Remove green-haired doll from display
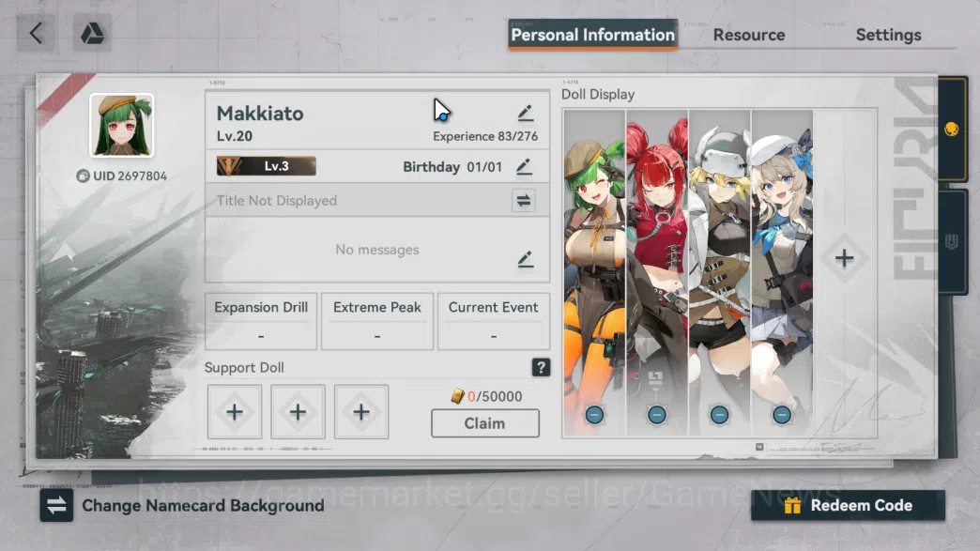Viewport: 980px width, 551px height. pyautogui.click(x=594, y=414)
